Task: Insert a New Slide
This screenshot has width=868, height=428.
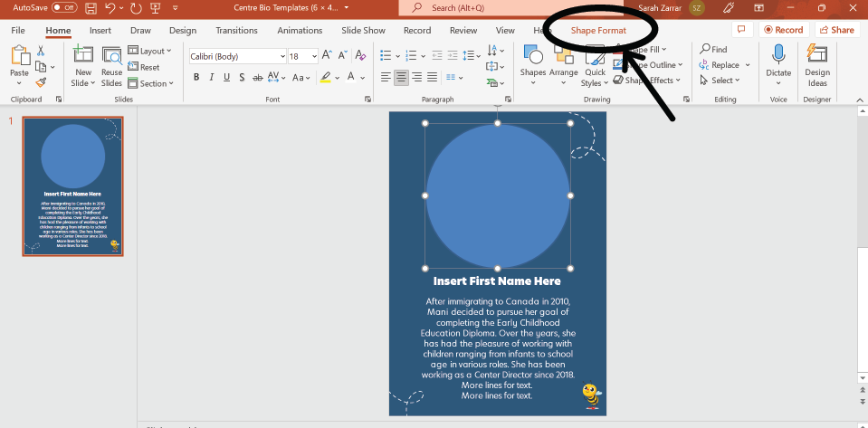Action: pos(82,56)
